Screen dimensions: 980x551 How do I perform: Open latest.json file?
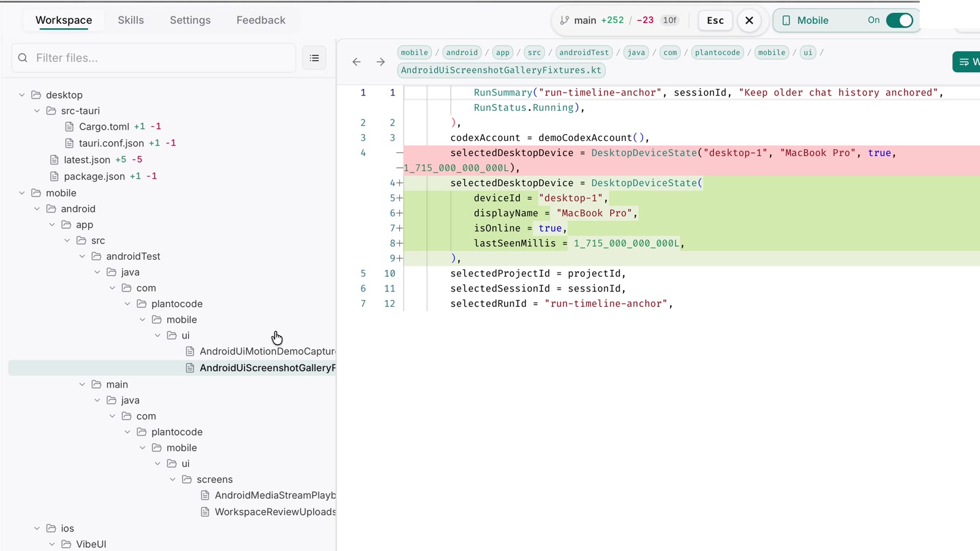(x=87, y=160)
